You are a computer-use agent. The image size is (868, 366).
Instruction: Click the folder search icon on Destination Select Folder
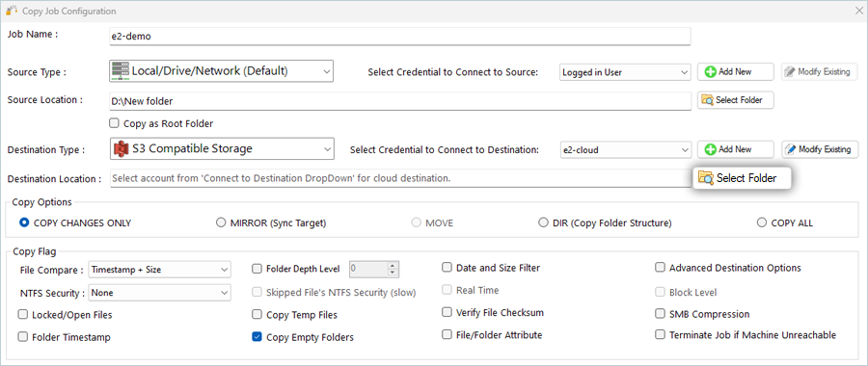pos(706,178)
